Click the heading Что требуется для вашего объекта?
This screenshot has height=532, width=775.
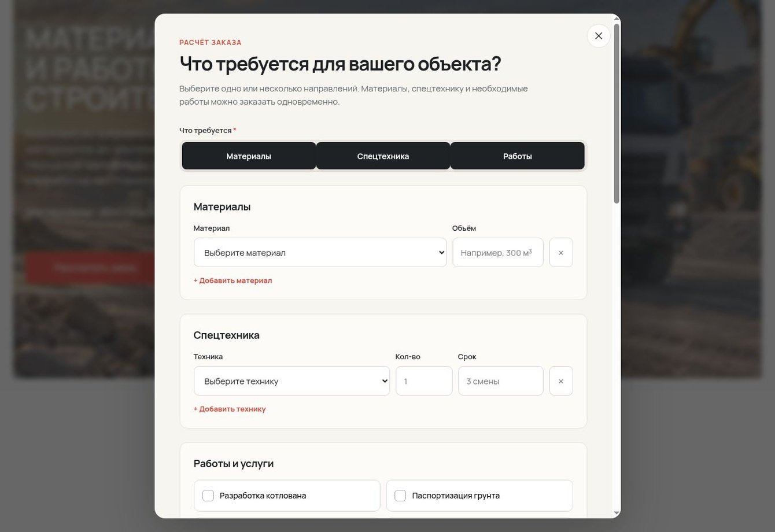pyautogui.click(x=340, y=64)
